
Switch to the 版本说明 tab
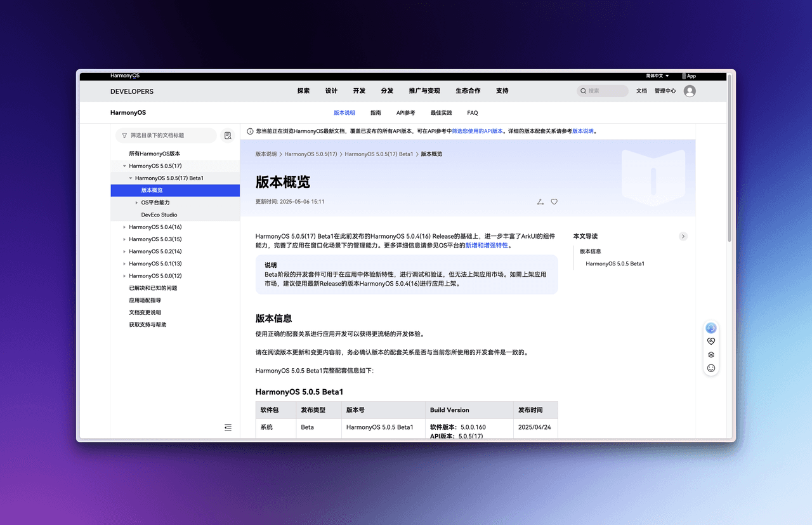click(344, 113)
